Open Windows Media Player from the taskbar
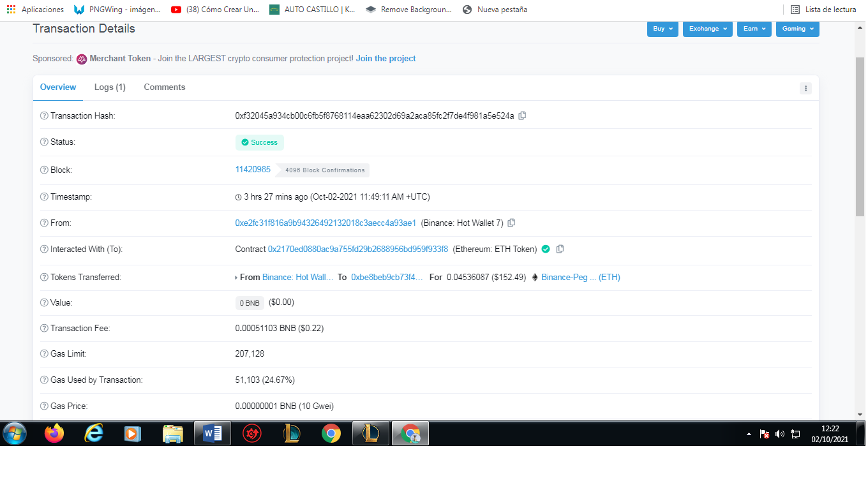868x490 pixels. (x=133, y=434)
